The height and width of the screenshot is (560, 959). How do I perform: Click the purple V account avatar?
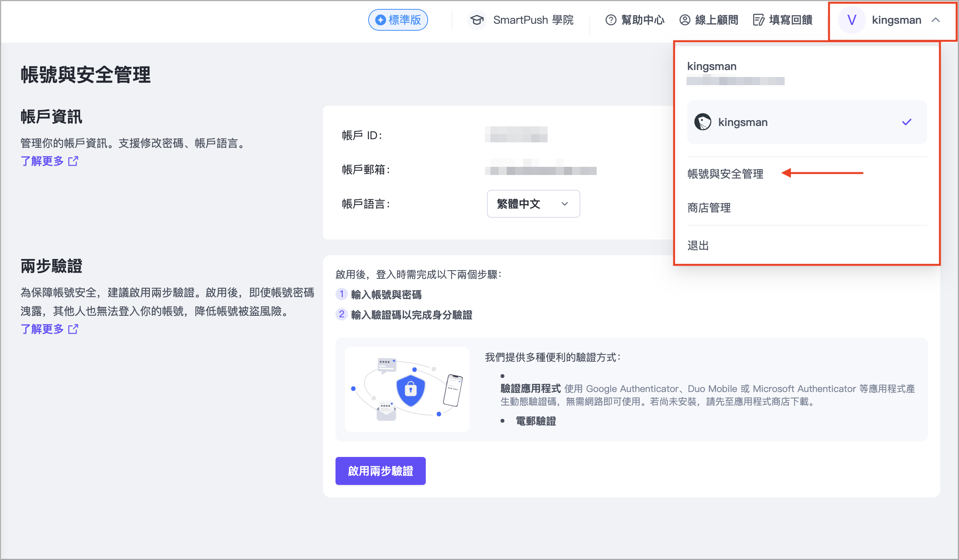tap(852, 20)
